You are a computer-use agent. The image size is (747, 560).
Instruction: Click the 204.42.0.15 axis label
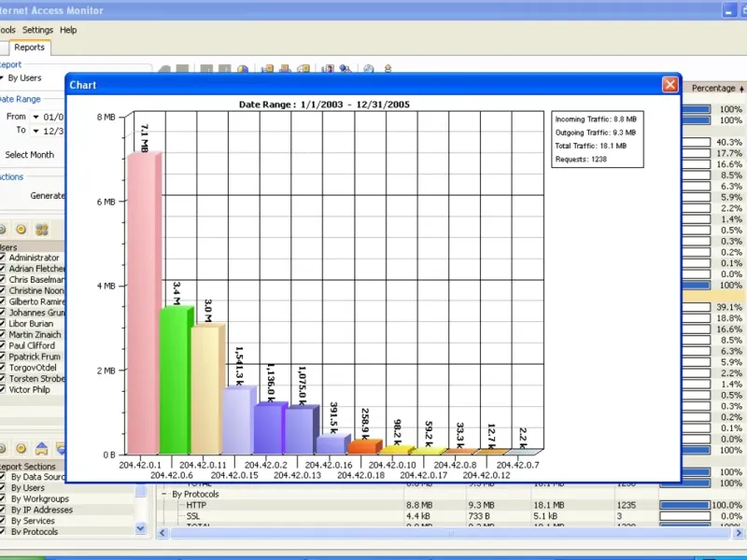click(x=234, y=475)
